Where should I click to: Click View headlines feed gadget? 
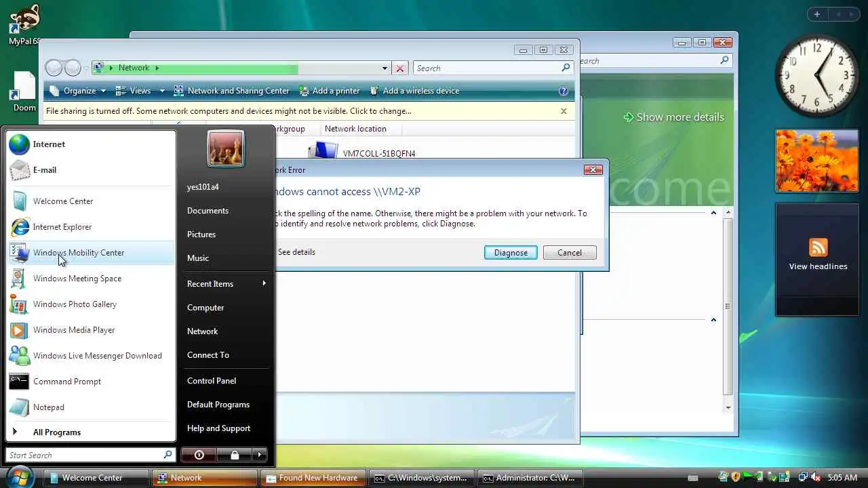tap(818, 260)
